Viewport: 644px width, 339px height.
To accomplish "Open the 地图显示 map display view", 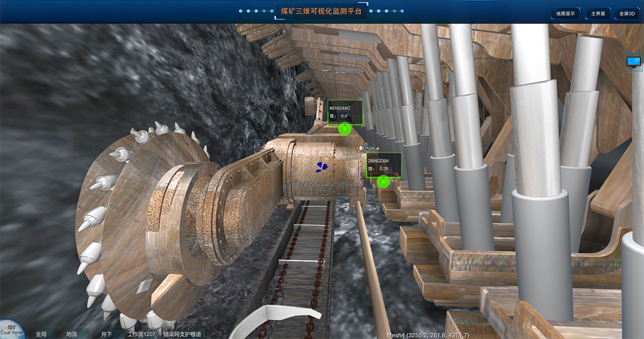I will pyautogui.click(x=565, y=14).
